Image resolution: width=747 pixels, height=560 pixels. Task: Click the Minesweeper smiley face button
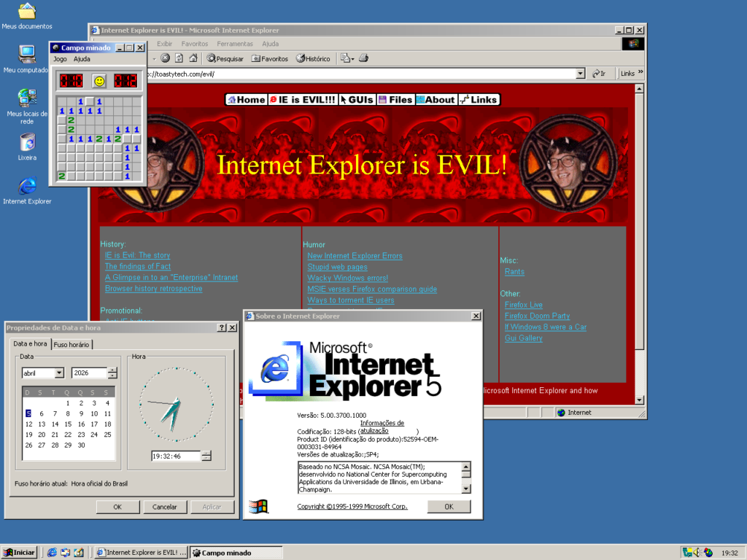[98, 80]
